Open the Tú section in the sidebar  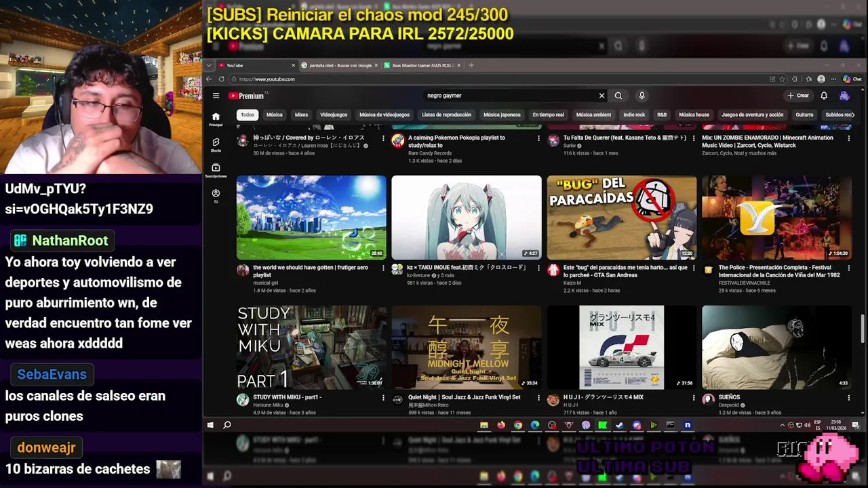click(x=216, y=196)
